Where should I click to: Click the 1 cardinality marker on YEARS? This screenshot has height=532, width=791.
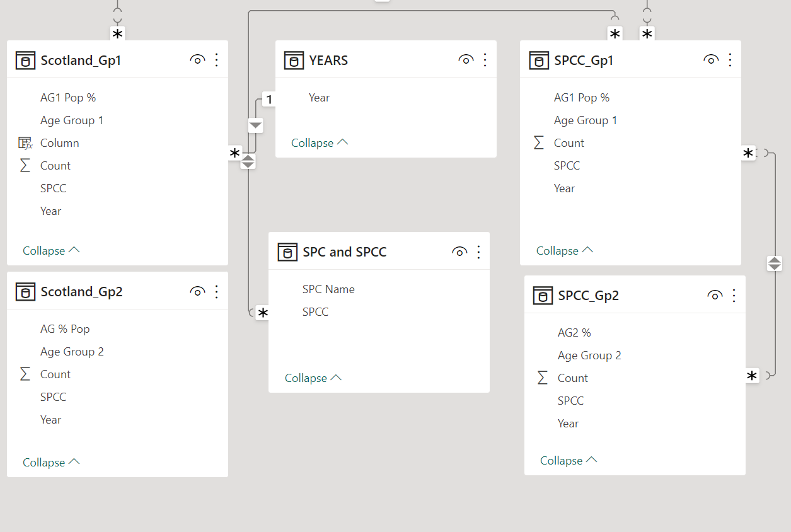[x=269, y=100]
